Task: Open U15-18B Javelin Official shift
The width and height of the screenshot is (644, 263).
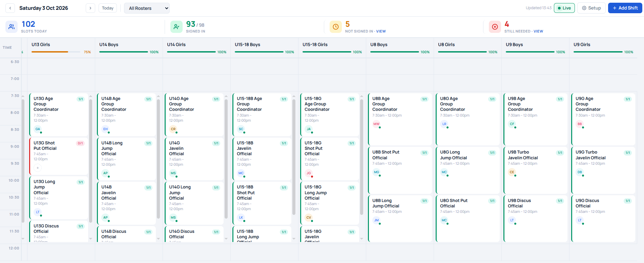Action: 262,159
